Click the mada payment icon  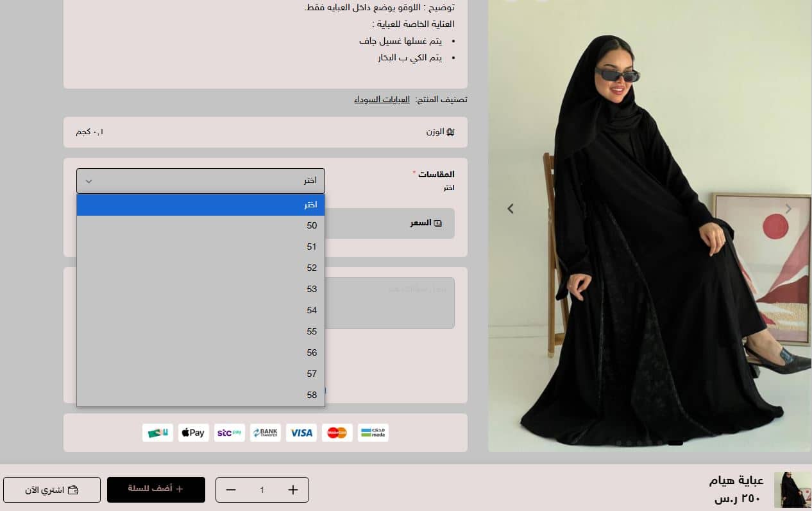373,433
